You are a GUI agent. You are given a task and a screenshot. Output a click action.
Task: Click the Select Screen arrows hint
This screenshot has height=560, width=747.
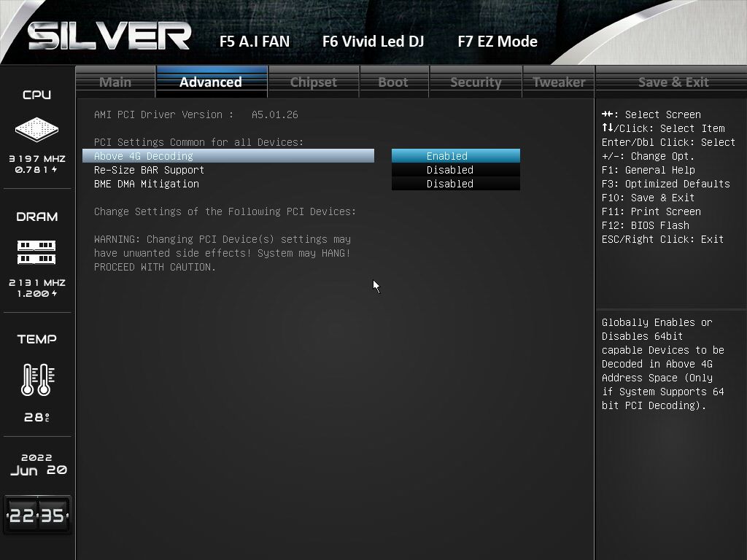click(651, 114)
